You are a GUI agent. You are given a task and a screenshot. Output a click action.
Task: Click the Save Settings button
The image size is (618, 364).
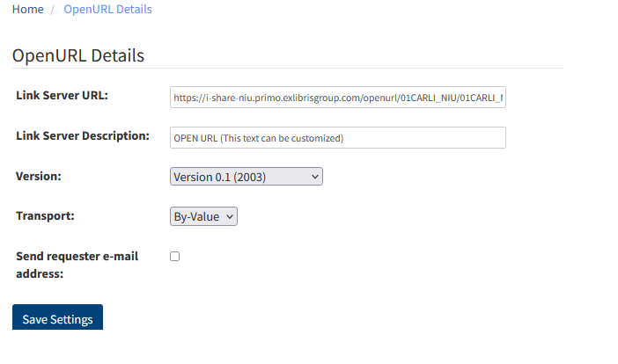pyautogui.click(x=57, y=317)
